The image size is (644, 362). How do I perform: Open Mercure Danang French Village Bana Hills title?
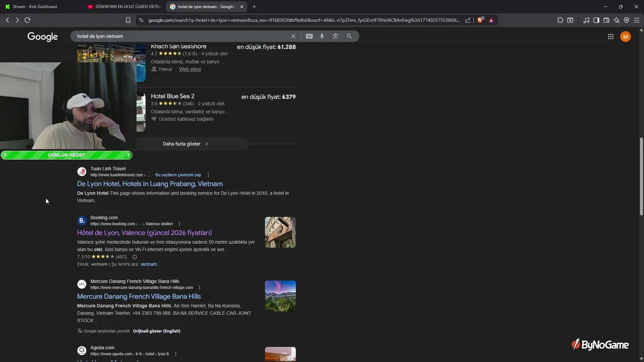click(x=139, y=297)
